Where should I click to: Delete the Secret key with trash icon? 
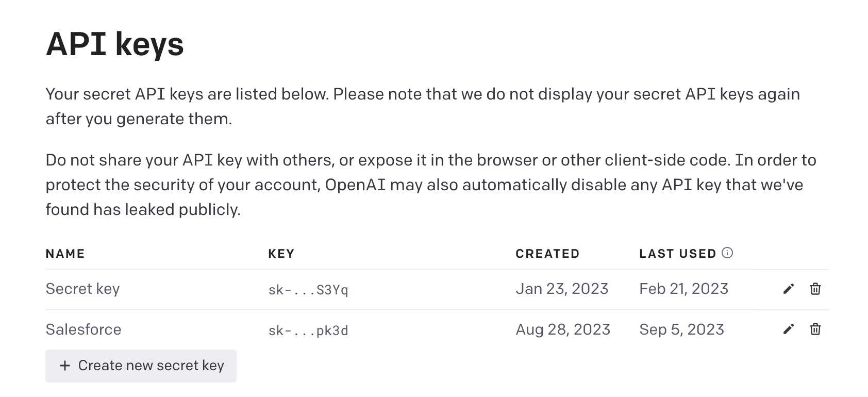pyautogui.click(x=815, y=289)
